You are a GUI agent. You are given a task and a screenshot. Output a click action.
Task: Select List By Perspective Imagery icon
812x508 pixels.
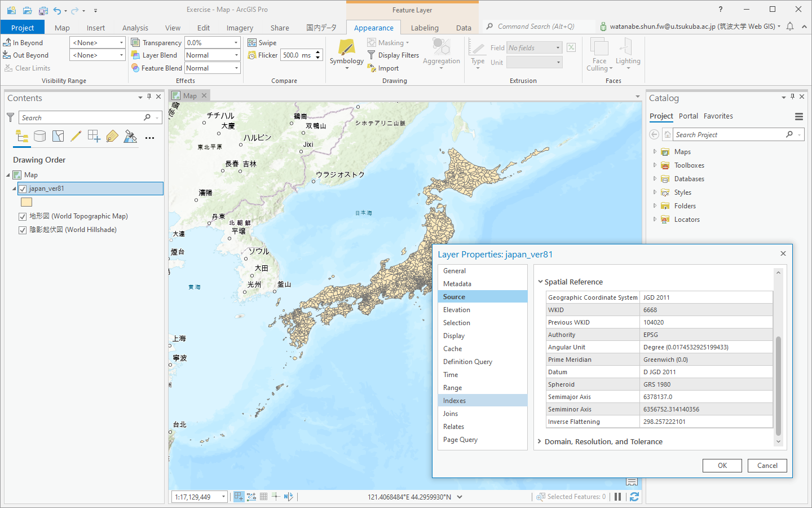coord(130,136)
